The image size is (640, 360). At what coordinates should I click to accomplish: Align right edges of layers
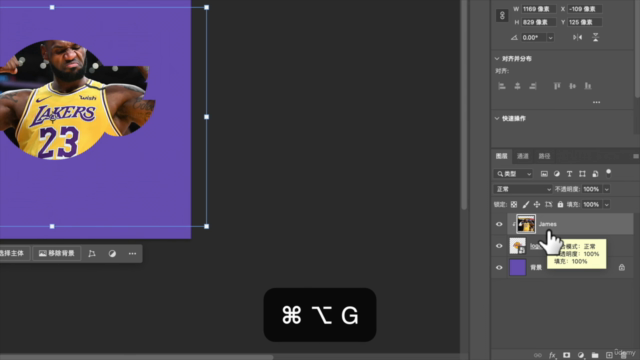coord(533,86)
